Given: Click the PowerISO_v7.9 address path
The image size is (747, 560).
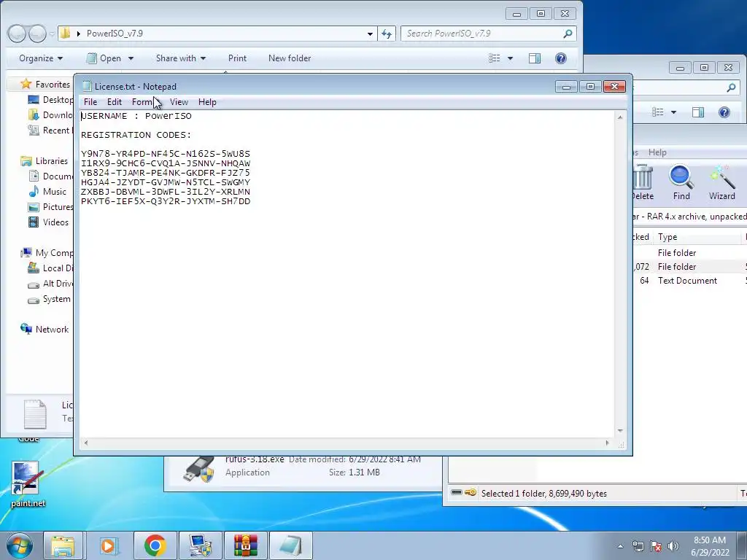Looking at the screenshot, I should (115, 34).
